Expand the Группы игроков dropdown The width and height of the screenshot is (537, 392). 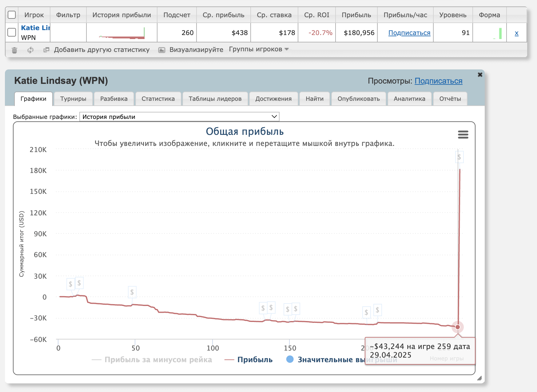(259, 49)
